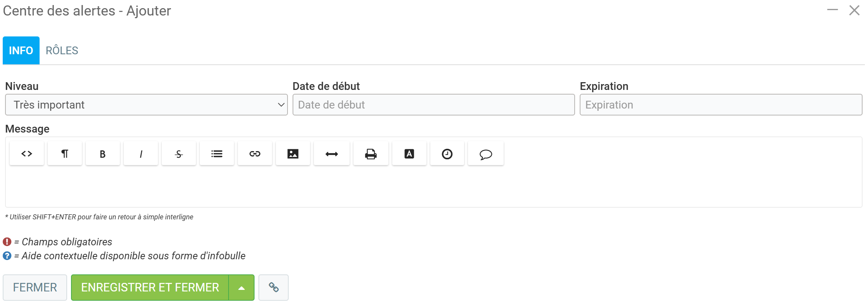Expand the save options arrow
The height and width of the screenshot is (305, 868).
click(241, 288)
